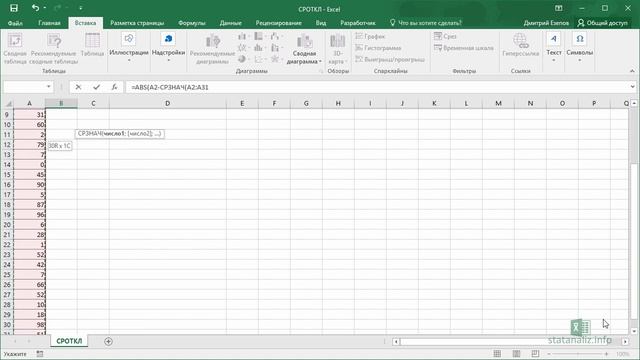Screen dimensions: 640x360
Task: Save the workbook with the Save icon
Action: [14, 8]
